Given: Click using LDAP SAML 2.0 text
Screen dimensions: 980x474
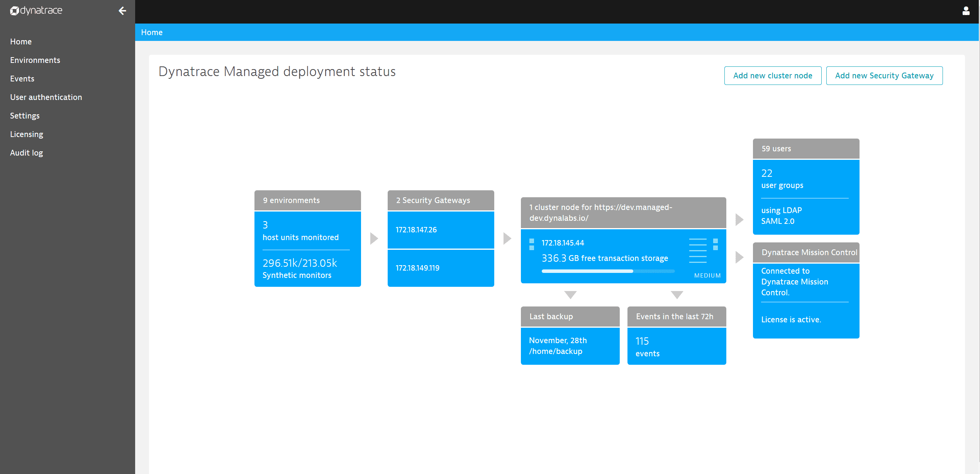Looking at the screenshot, I should click(781, 216).
